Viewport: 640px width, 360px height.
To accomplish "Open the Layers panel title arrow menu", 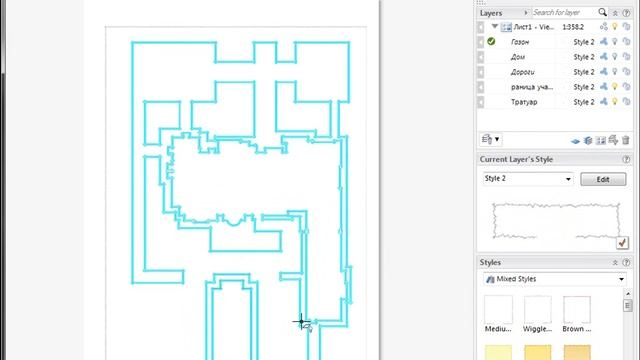I will tap(526, 13).
